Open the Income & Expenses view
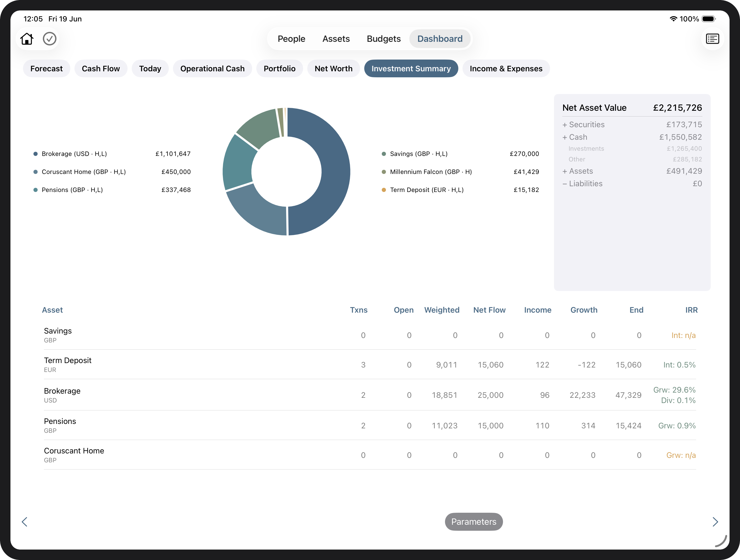 (x=506, y=68)
